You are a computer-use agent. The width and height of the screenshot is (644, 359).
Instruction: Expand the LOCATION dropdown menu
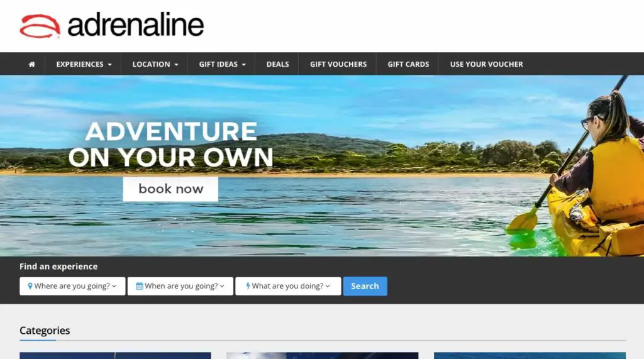click(155, 64)
